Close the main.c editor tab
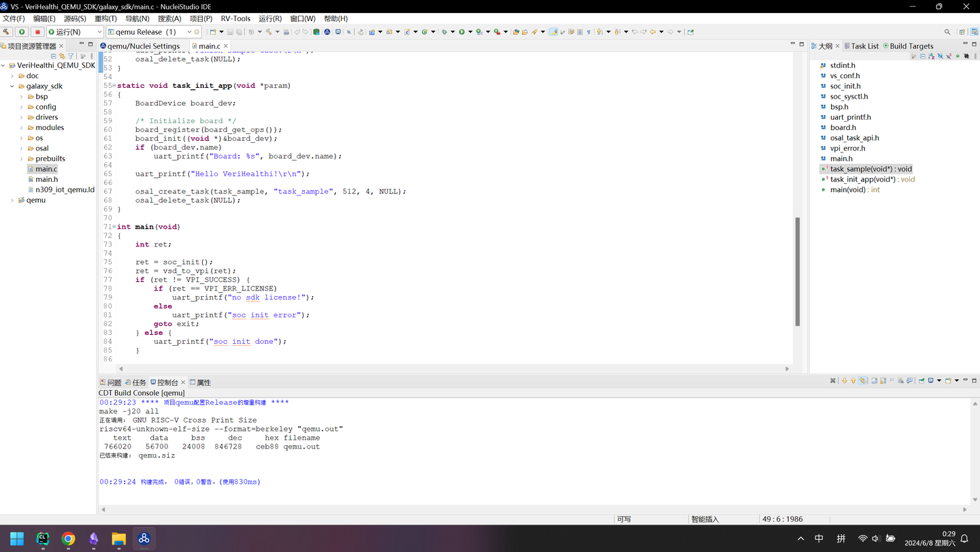The image size is (980, 552). [226, 46]
